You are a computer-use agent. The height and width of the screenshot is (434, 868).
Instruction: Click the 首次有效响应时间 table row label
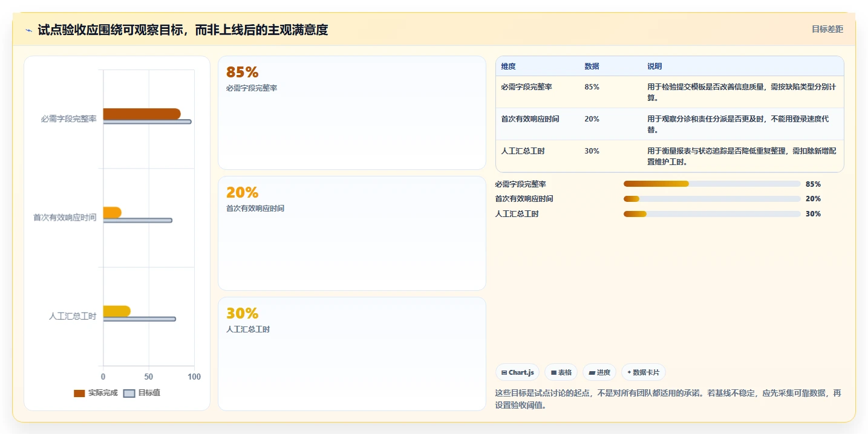click(x=530, y=119)
